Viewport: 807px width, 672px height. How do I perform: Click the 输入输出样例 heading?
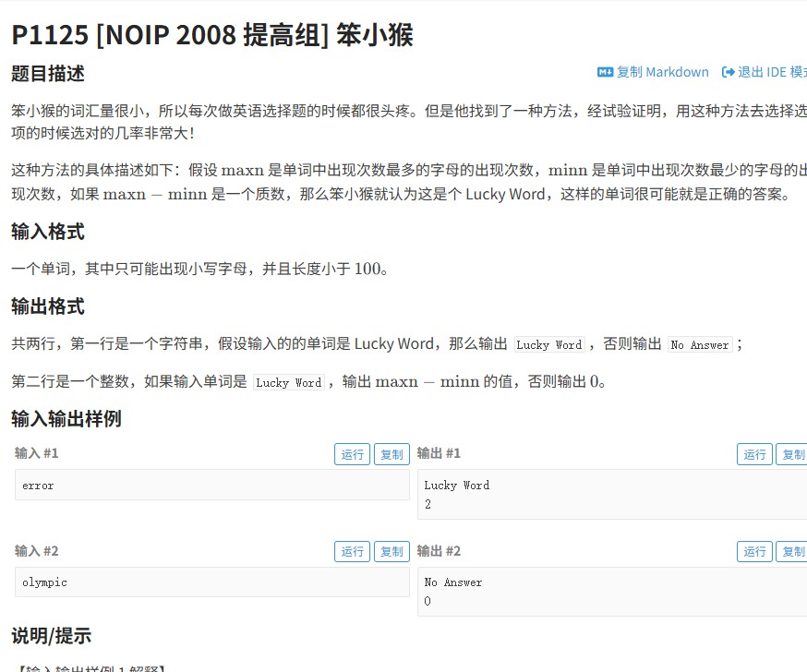point(66,419)
